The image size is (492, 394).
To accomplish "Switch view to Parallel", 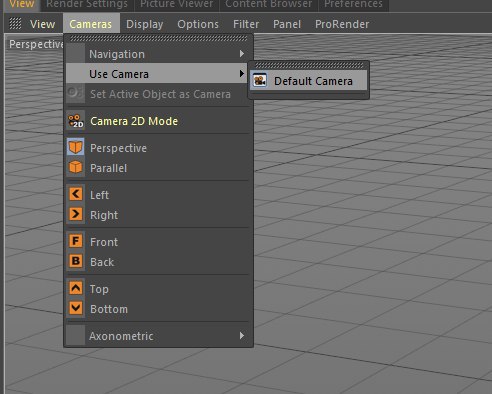I will (158, 168).
